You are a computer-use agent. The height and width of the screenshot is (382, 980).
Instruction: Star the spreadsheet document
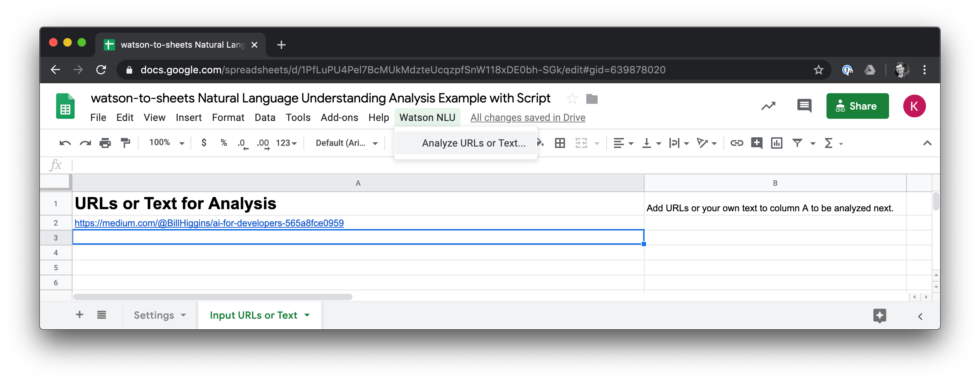click(x=572, y=99)
